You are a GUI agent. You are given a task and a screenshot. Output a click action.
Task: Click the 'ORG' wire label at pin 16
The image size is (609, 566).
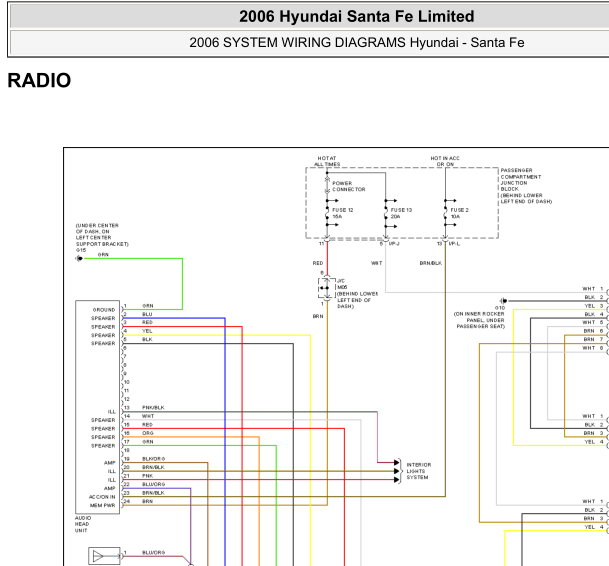(x=148, y=433)
